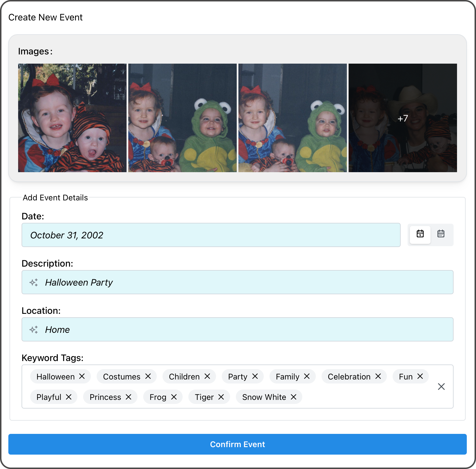
Task: Switch to the date range calendar icon
Action: click(x=441, y=234)
